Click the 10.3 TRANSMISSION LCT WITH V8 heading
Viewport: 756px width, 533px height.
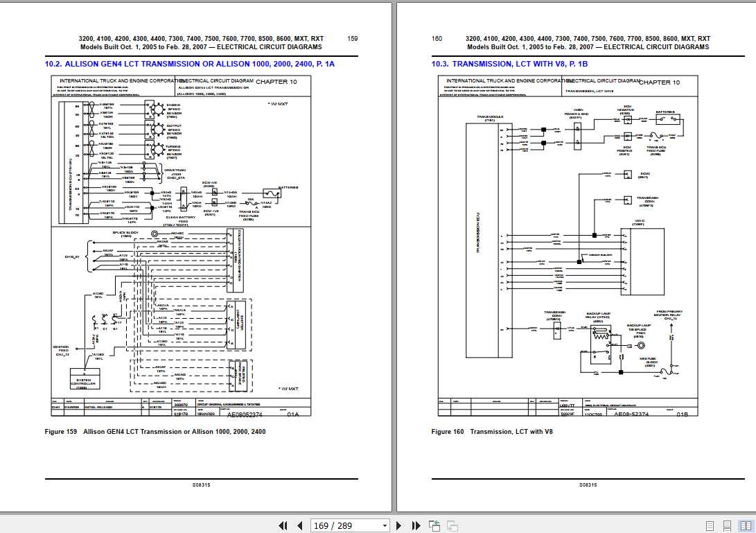click(x=508, y=63)
